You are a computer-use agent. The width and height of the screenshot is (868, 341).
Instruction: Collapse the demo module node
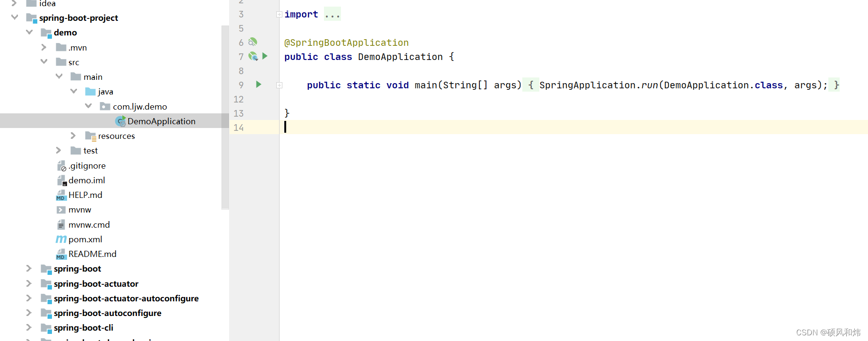coord(29,32)
